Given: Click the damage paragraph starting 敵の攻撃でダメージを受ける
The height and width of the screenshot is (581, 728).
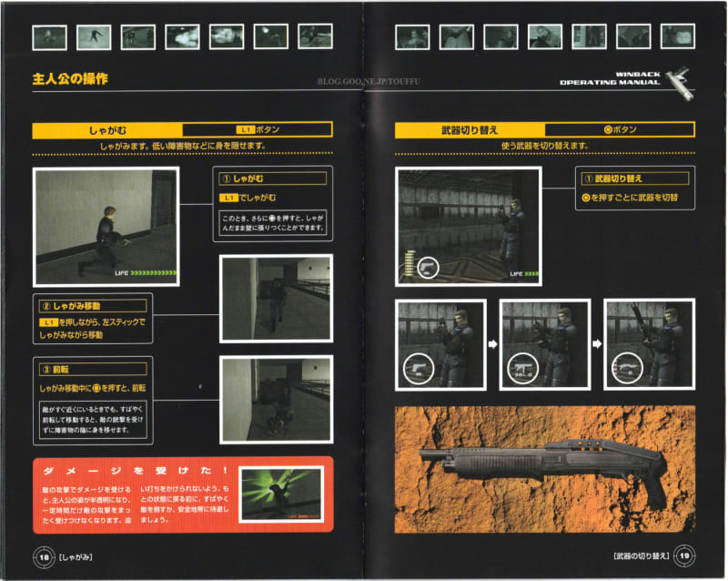Looking at the screenshot, I should coord(86,505).
